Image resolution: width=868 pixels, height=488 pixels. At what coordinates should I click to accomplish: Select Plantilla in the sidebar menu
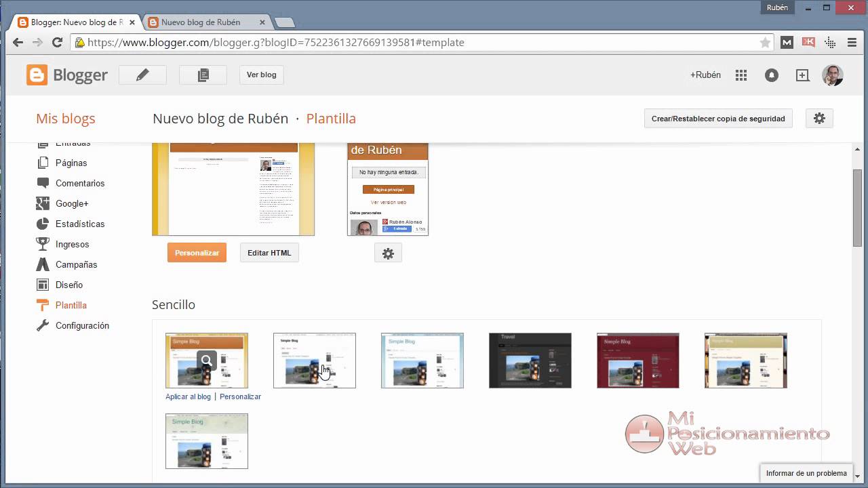coord(71,305)
